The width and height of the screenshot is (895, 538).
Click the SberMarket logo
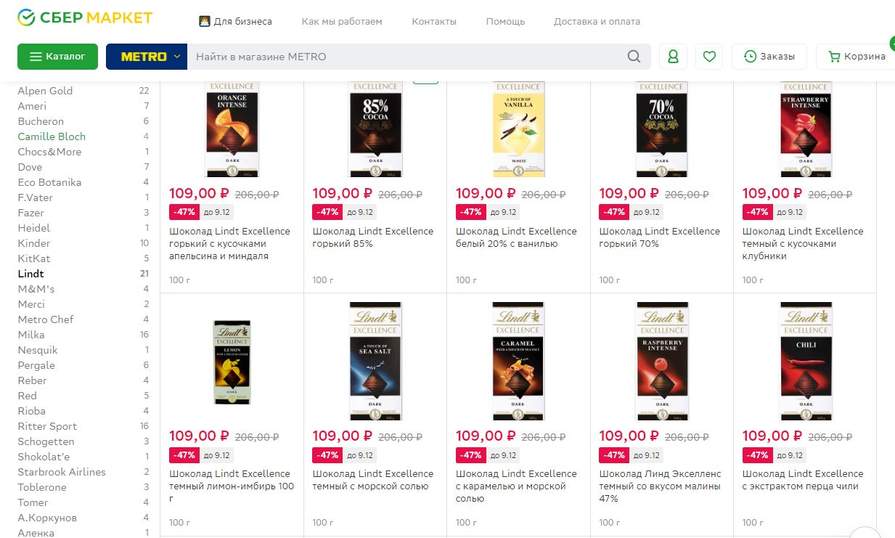tap(84, 18)
